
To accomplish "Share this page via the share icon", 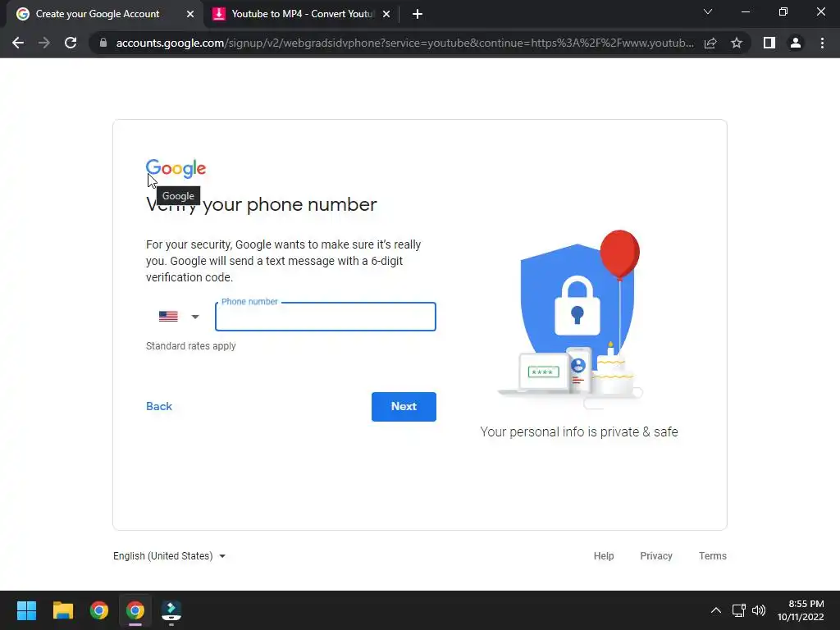I will (x=710, y=43).
